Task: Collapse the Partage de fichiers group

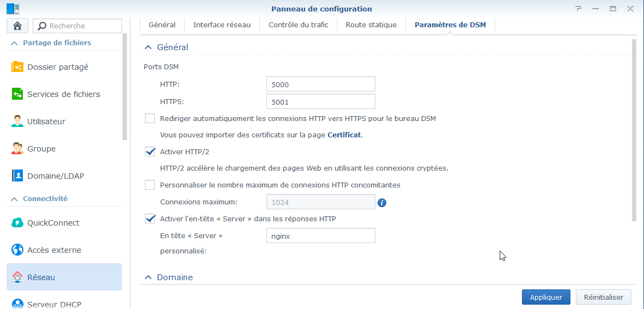Action: [15, 43]
